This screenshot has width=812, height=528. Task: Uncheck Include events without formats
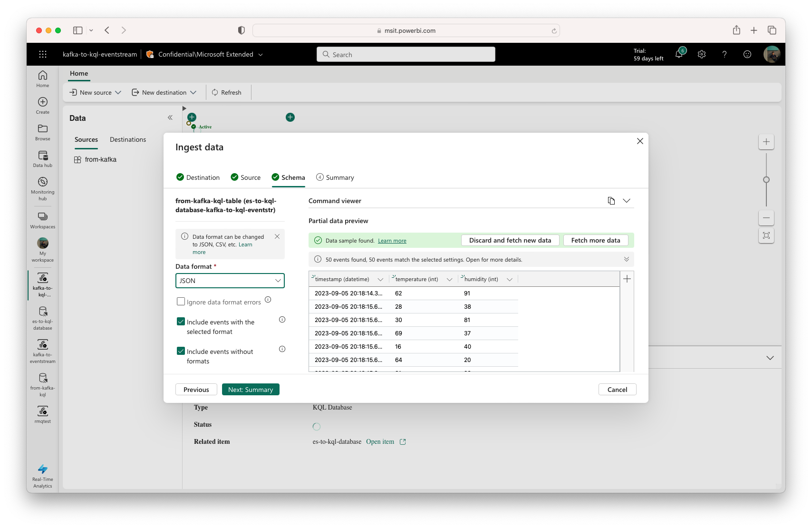(181, 351)
